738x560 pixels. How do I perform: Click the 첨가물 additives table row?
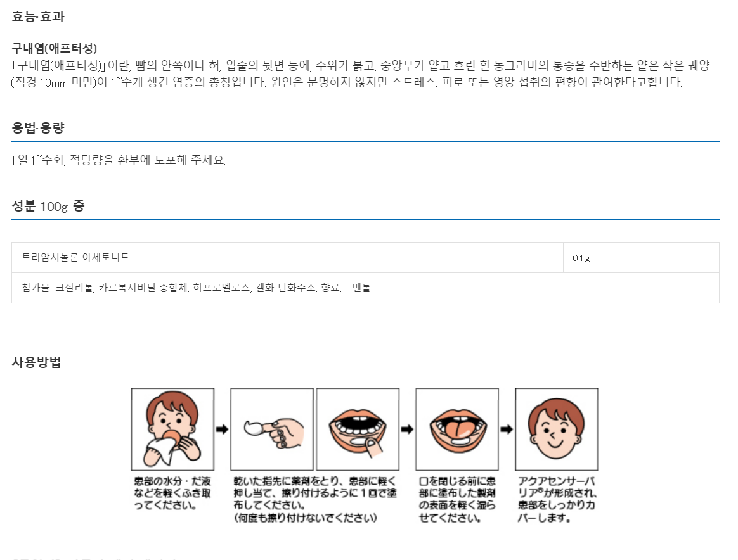197,288
